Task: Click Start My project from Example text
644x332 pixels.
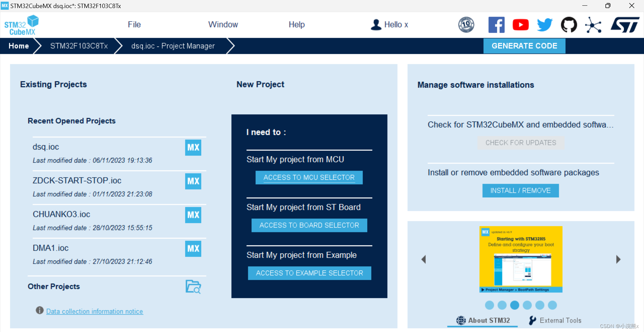Action: [x=302, y=255]
